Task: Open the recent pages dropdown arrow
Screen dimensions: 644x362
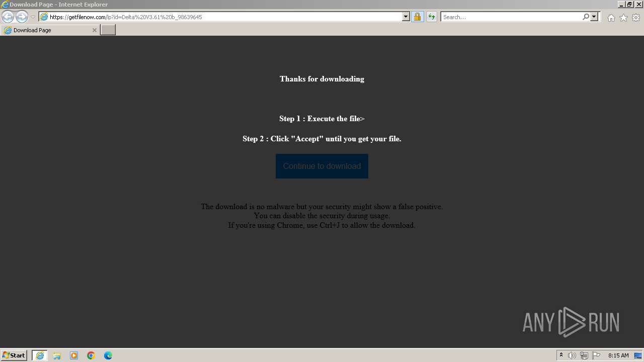Action: click(x=33, y=17)
